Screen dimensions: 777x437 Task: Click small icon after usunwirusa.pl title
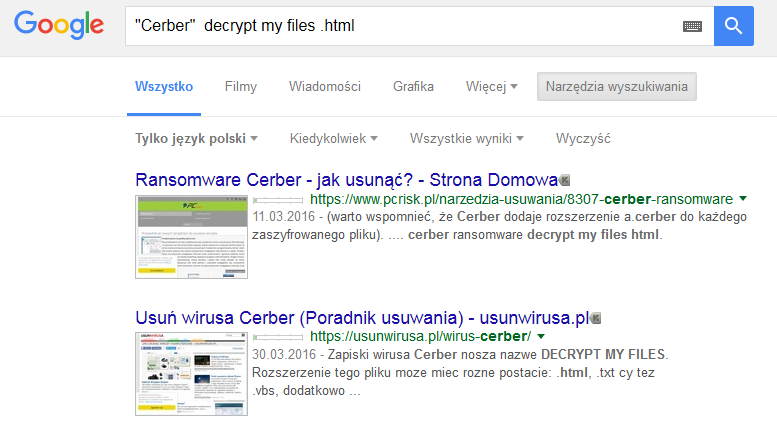[596, 318]
